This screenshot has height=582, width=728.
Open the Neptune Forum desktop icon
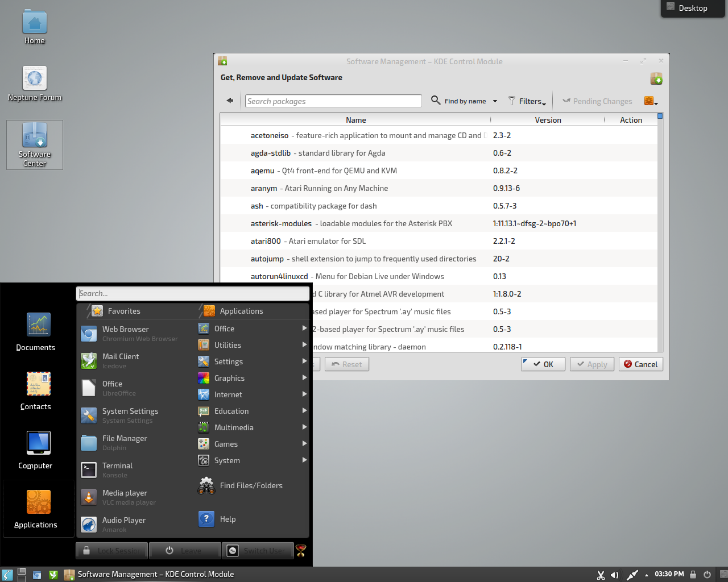coord(35,84)
